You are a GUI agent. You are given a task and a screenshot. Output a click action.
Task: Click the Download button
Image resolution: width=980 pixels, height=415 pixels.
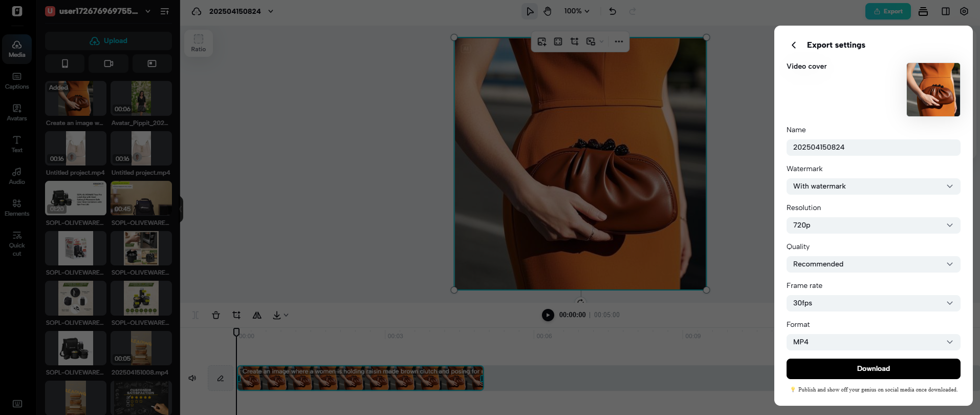click(874, 369)
